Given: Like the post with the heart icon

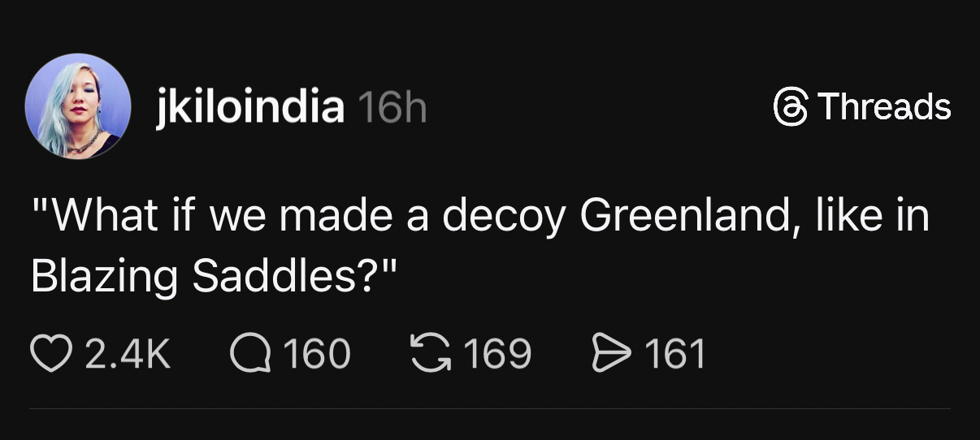Looking at the screenshot, I should click(50, 354).
